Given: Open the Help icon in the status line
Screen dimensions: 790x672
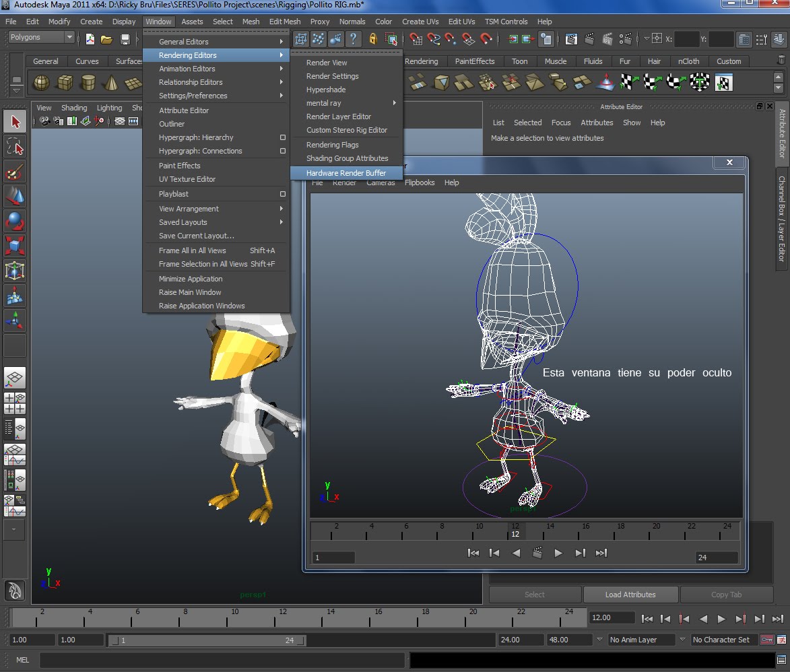Looking at the screenshot, I should point(354,39).
